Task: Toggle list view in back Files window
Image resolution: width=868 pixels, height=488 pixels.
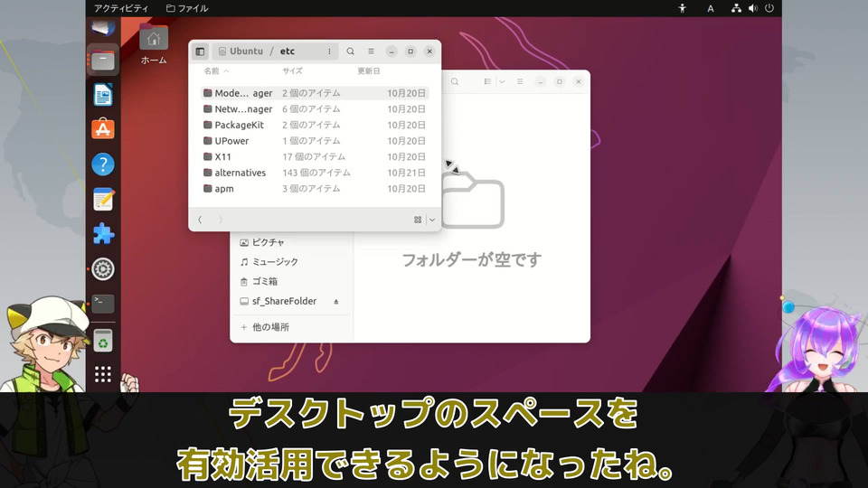Action: [x=487, y=82]
